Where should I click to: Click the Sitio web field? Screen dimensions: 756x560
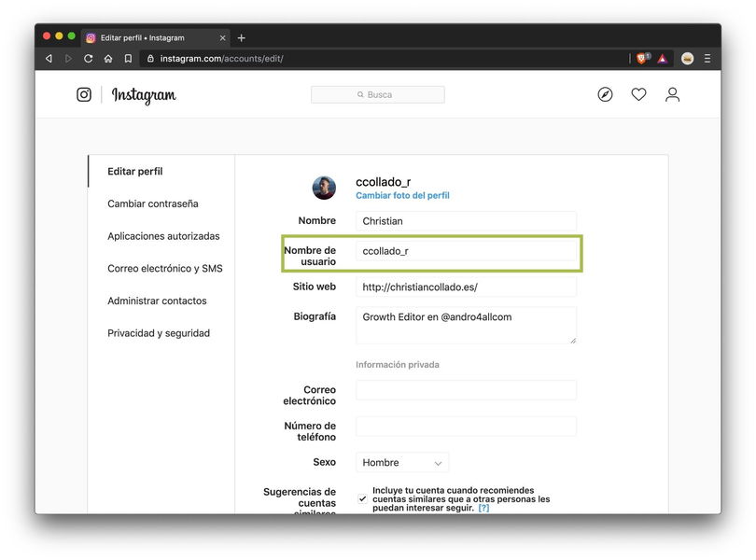tap(467, 287)
